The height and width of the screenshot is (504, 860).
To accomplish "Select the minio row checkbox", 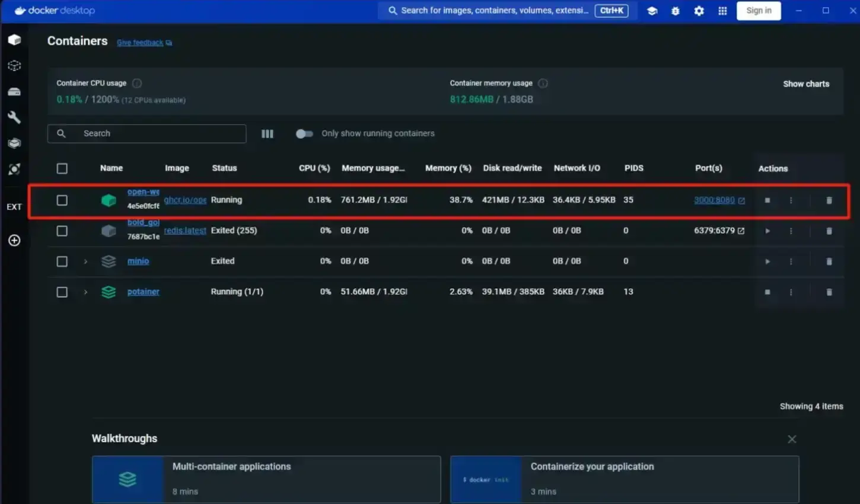I will coord(62,261).
